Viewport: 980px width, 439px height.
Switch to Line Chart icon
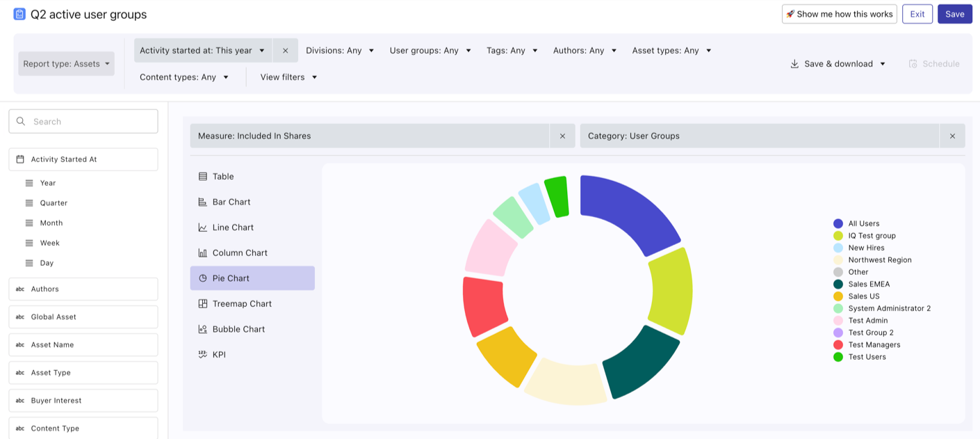click(203, 228)
